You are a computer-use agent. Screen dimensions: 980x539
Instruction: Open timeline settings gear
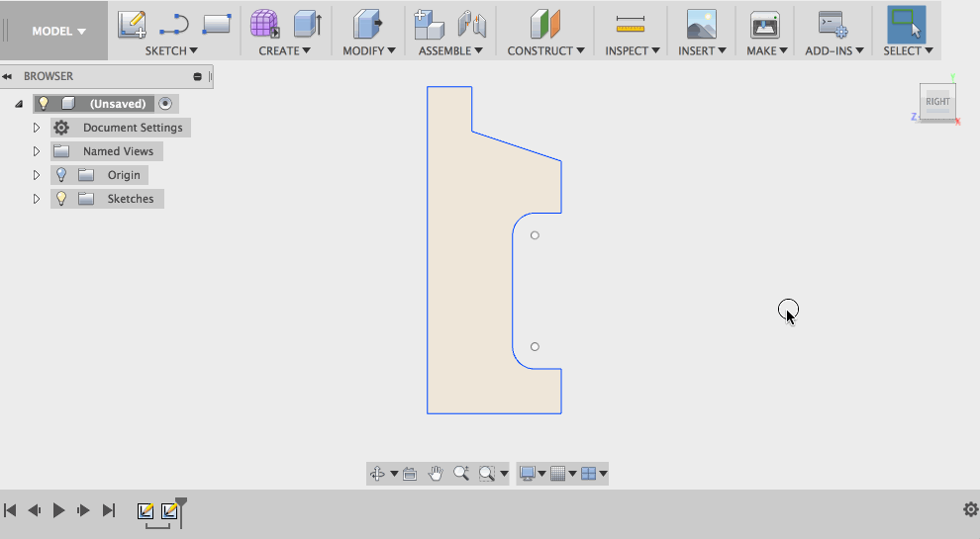point(970,509)
